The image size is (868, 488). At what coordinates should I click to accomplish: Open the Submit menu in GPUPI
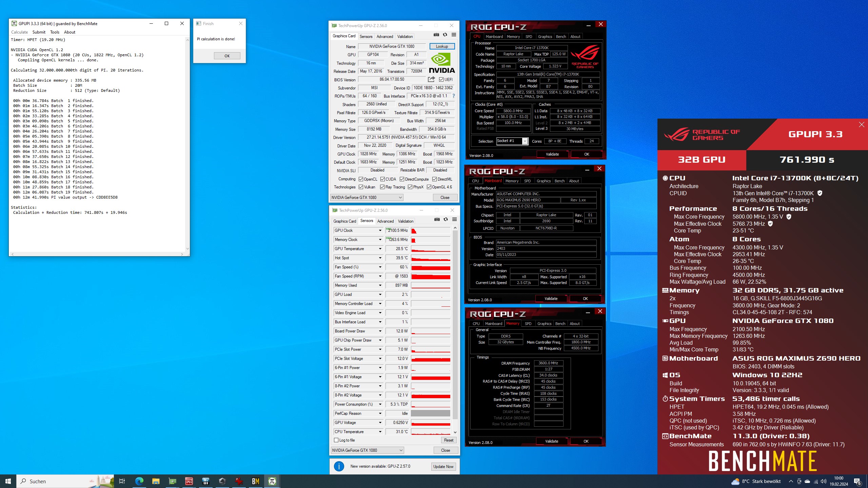pos(39,32)
